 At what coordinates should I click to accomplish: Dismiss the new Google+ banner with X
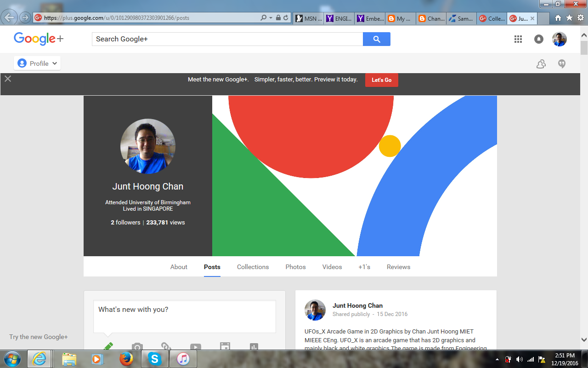(8, 79)
